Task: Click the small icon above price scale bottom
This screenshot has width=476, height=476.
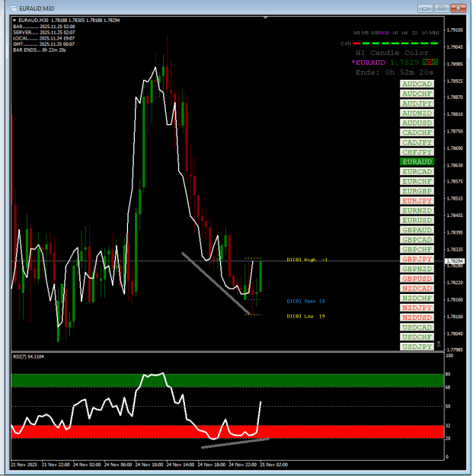Action: [439, 344]
